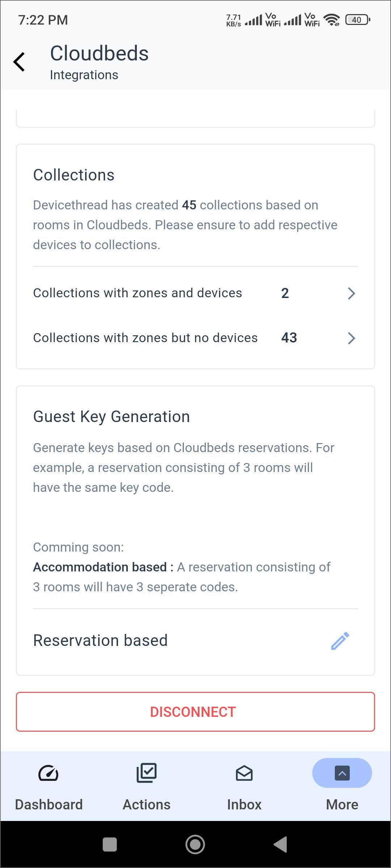Open 'Collections with zones but no devices' label
Screen dimensions: 391x868
click(145, 338)
